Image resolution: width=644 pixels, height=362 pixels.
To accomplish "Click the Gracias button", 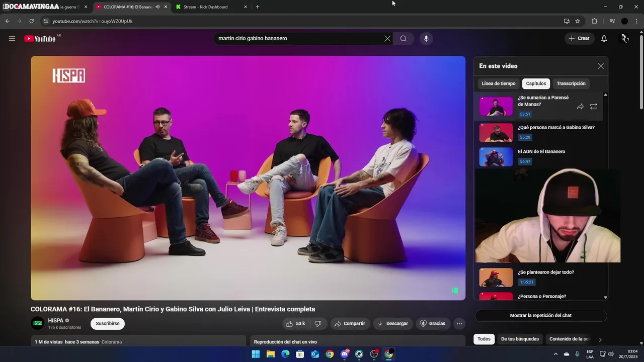I will coord(433,324).
